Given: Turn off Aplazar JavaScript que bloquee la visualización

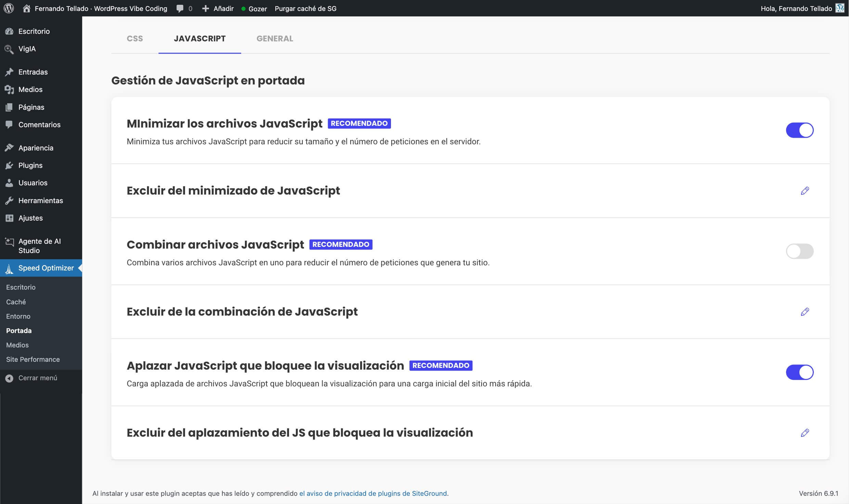Looking at the screenshot, I should (x=800, y=372).
